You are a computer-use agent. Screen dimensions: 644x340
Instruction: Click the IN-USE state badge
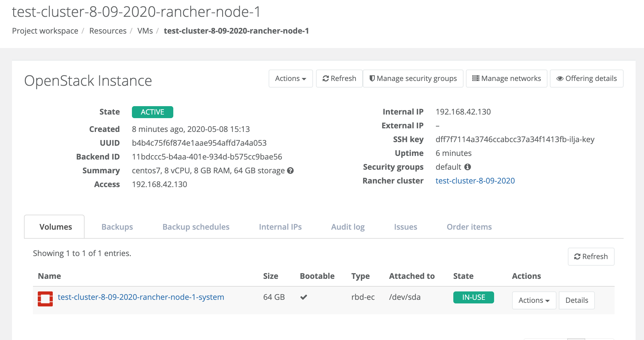(x=474, y=297)
